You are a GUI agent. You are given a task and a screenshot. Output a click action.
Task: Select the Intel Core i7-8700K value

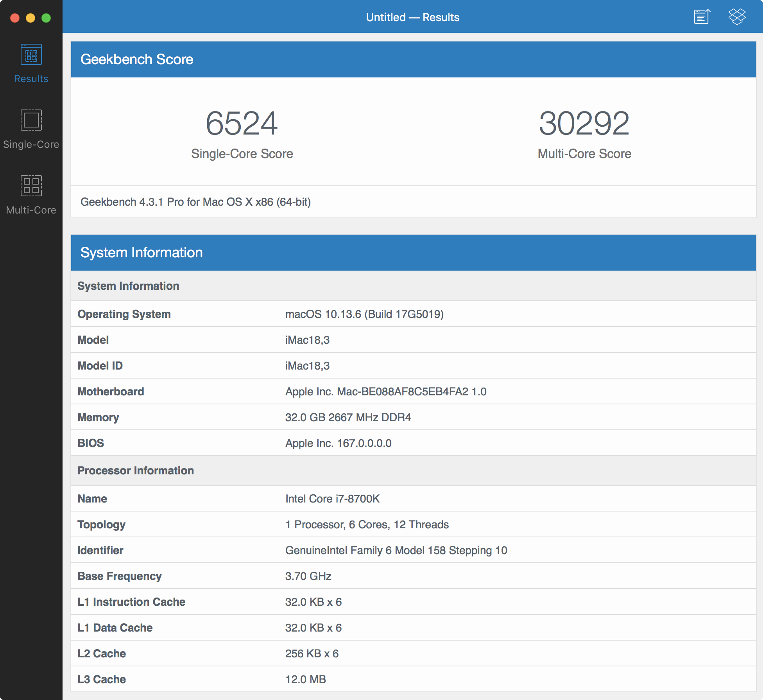[x=332, y=499]
